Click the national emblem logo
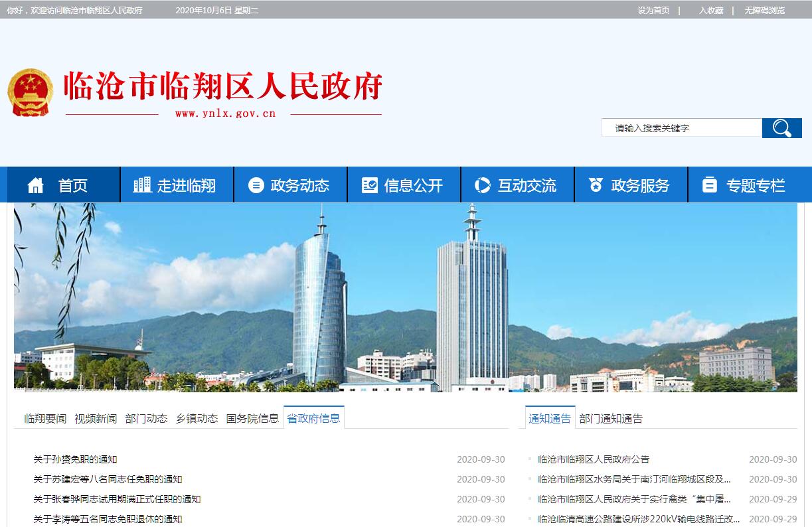This screenshot has width=812, height=527. point(30,92)
